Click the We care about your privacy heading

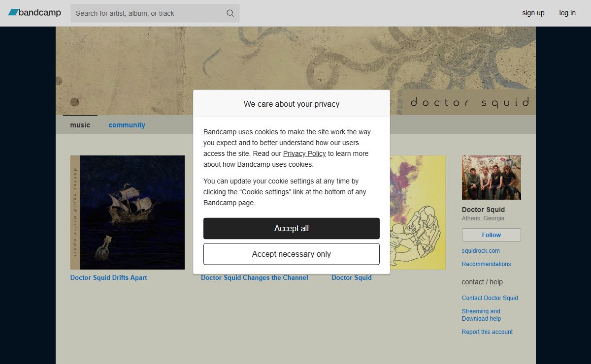(x=292, y=104)
